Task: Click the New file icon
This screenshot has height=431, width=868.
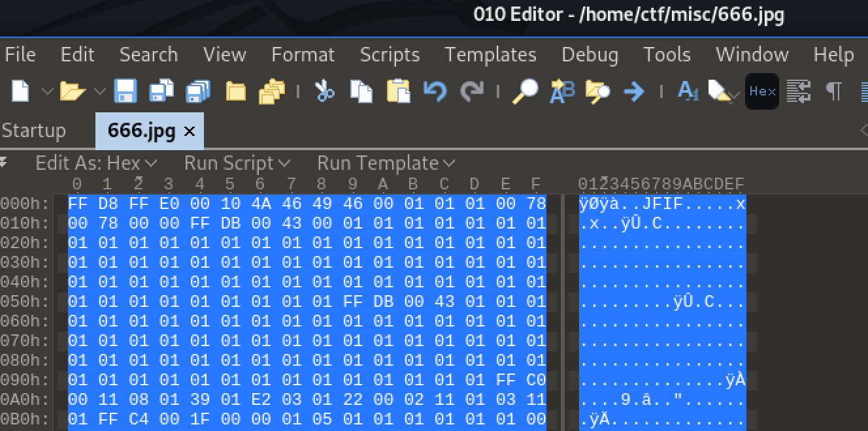Action: pos(21,91)
